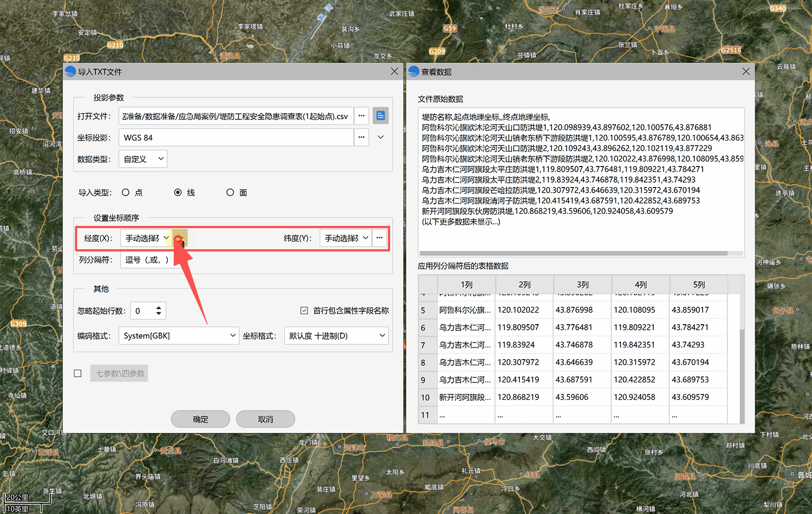Close the 导入TXT文件 dialog
Viewport: 812px width, 514px height.
click(x=395, y=71)
